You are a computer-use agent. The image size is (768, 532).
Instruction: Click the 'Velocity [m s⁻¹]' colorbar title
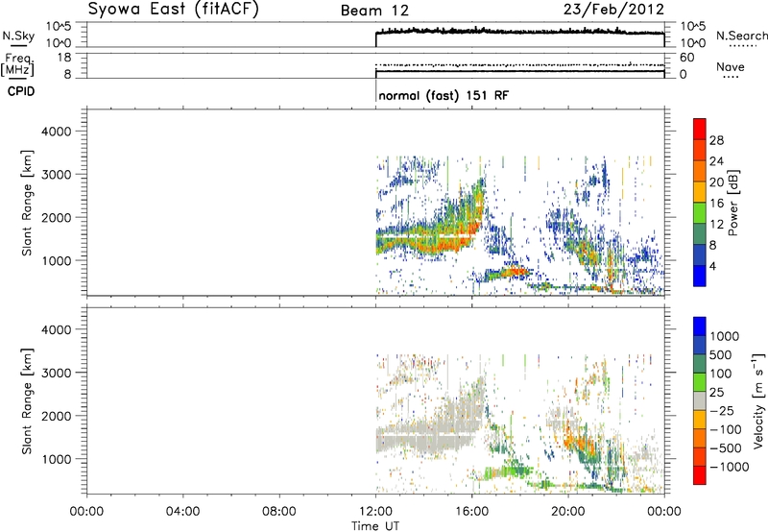tap(758, 400)
